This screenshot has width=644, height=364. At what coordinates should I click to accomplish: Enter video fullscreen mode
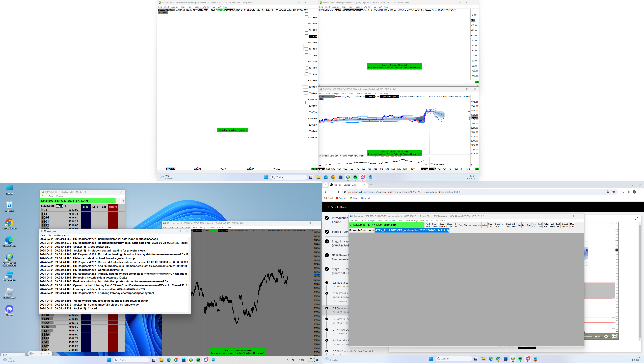click(x=615, y=336)
